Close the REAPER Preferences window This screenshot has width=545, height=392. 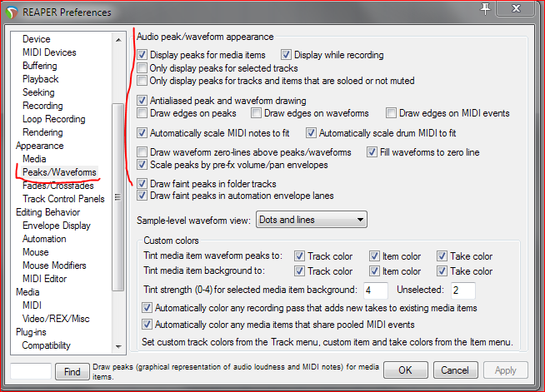(x=516, y=8)
